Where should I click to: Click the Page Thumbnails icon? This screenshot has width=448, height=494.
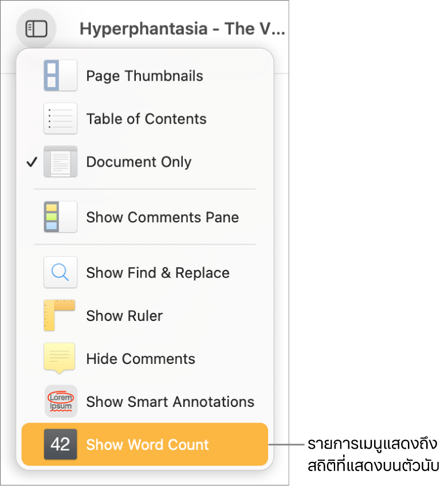point(60,76)
